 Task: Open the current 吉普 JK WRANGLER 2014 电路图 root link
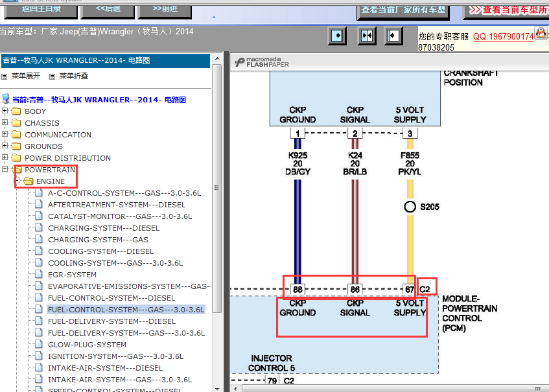99,100
